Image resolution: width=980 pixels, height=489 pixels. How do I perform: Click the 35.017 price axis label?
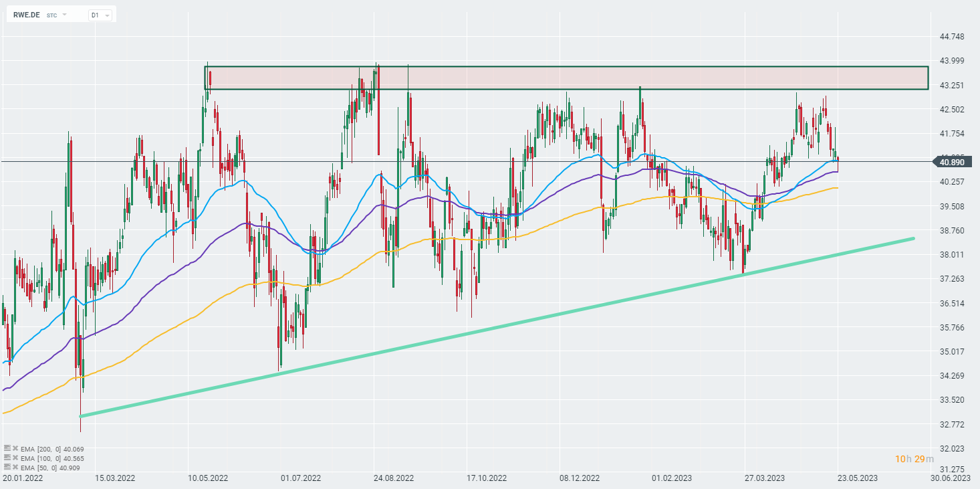click(x=951, y=351)
